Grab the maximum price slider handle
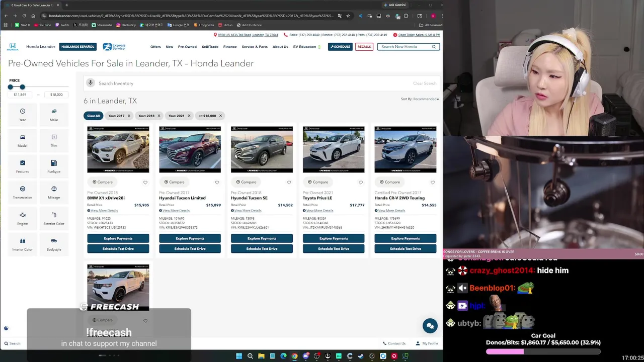 pos(22,87)
